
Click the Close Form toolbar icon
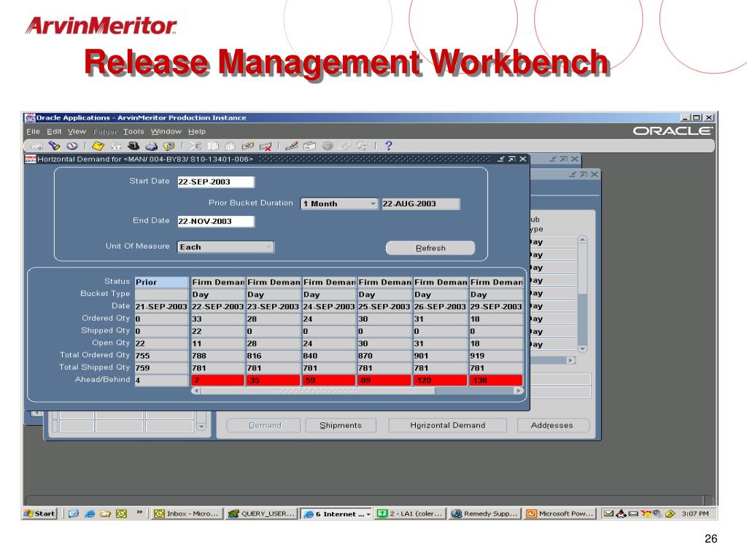click(x=169, y=146)
